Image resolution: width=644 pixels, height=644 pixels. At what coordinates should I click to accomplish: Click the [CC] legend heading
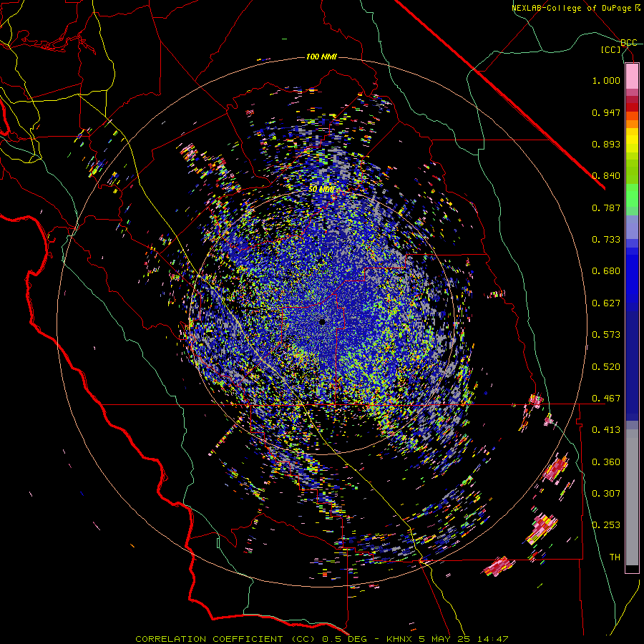[x=611, y=49]
